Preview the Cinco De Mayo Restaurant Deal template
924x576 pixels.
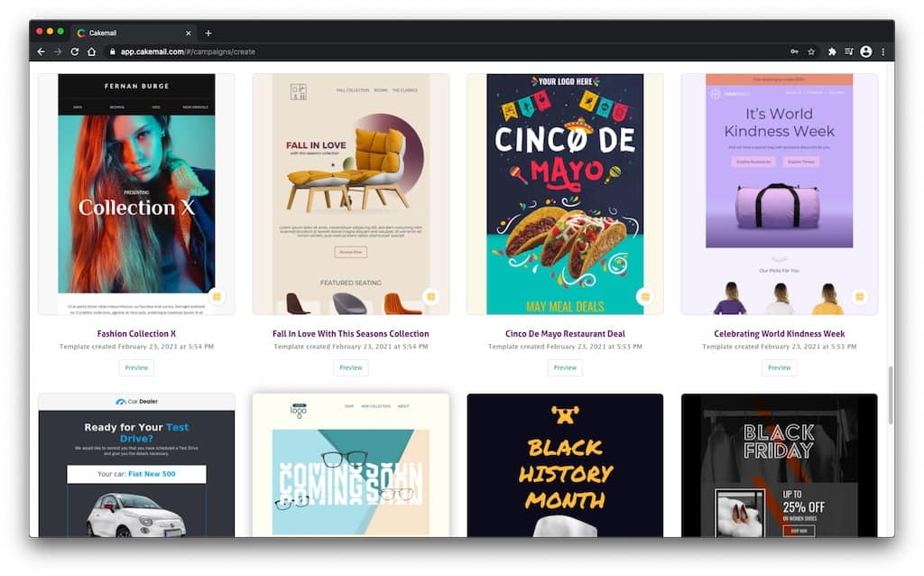point(565,367)
